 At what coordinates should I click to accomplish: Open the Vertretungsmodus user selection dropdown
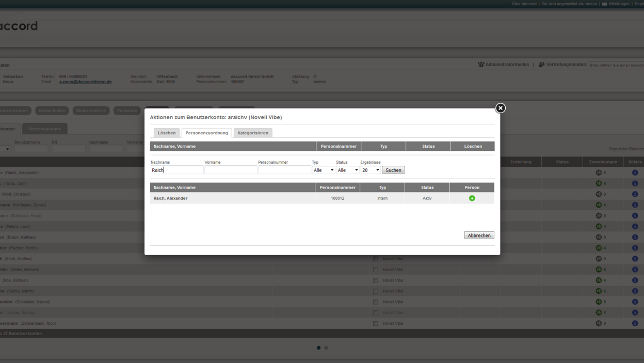point(616,65)
